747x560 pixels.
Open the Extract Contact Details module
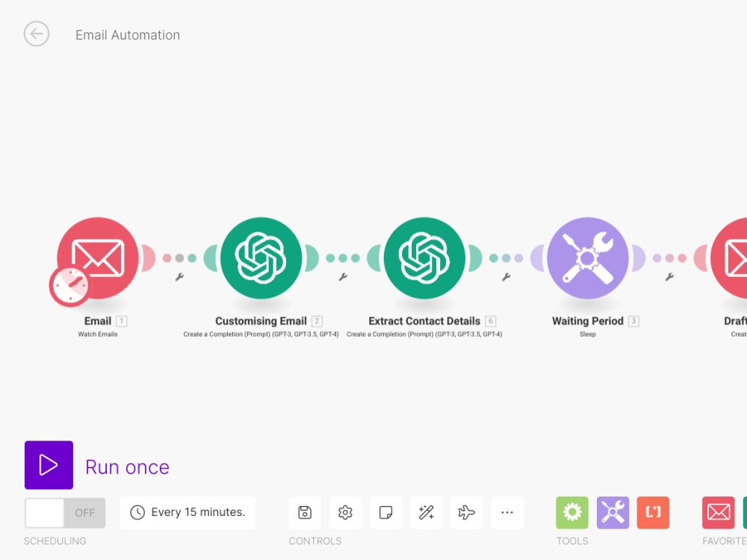[424, 258]
